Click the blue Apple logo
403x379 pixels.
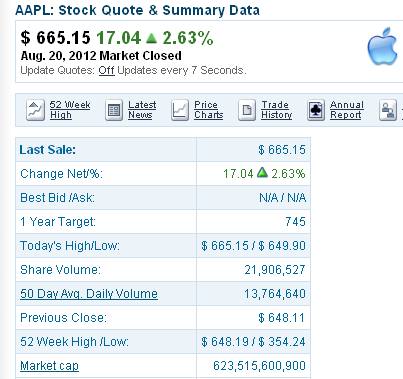(x=383, y=46)
